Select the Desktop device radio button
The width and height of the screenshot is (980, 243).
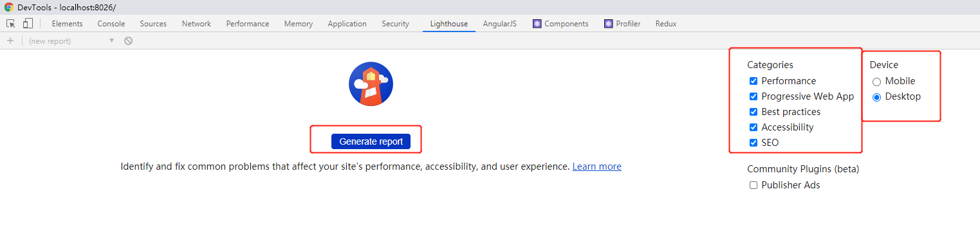876,97
